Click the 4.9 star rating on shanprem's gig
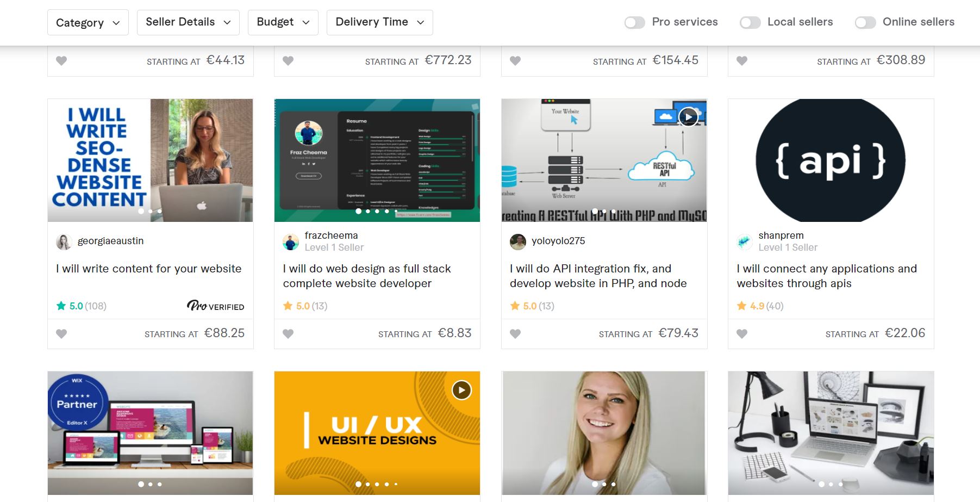980x502 pixels. click(x=751, y=306)
